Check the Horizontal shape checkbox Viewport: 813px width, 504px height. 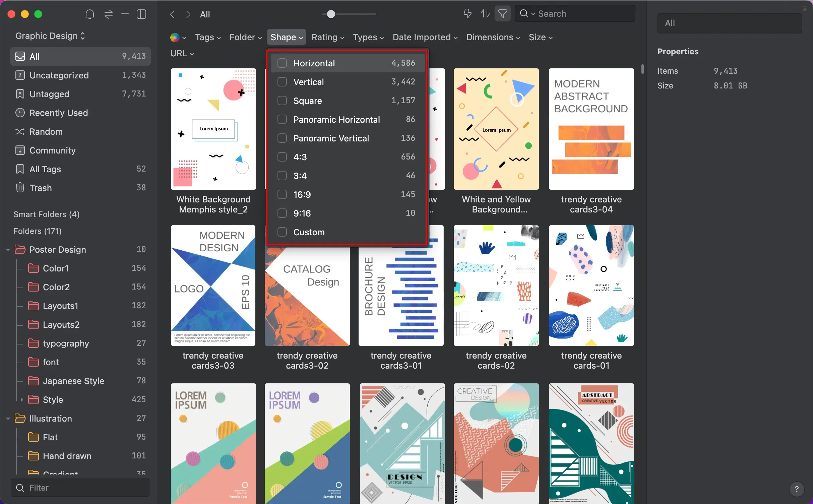pos(282,63)
